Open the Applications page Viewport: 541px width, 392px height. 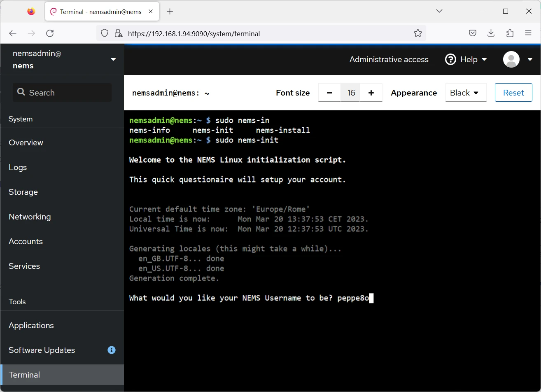(62, 325)
